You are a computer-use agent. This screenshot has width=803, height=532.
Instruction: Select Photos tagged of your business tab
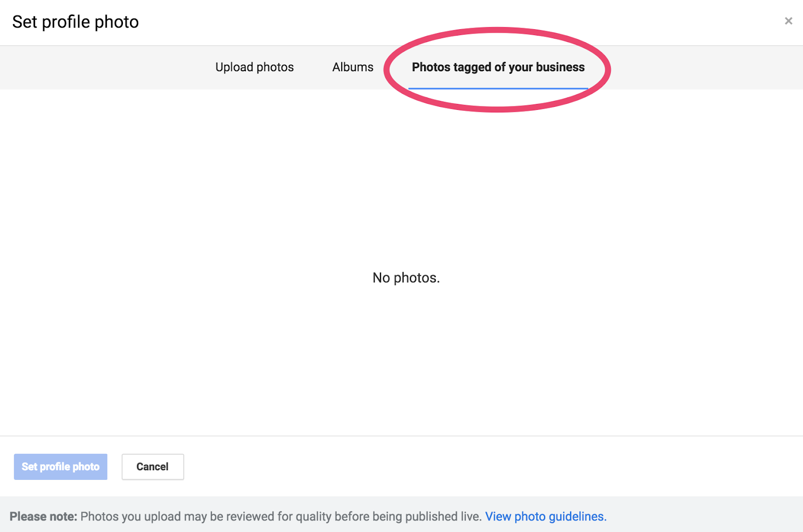tap(498, 67)
